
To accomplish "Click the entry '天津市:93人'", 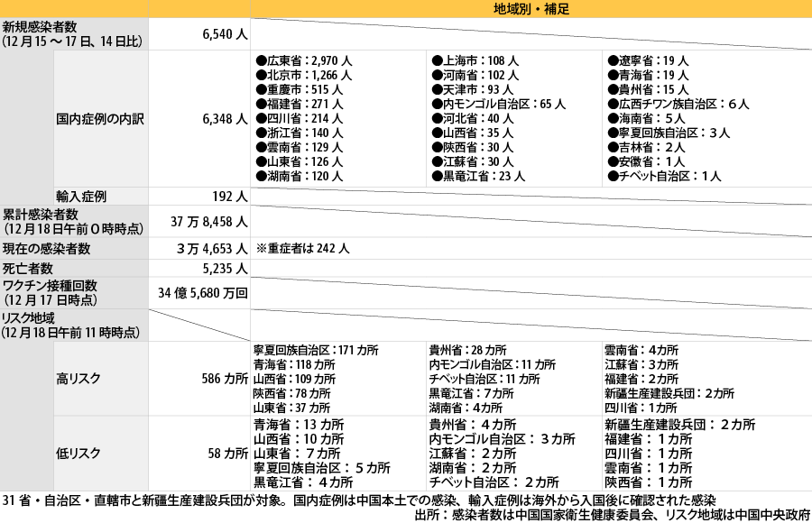I will pyautogui.click(x=472, y=89).
